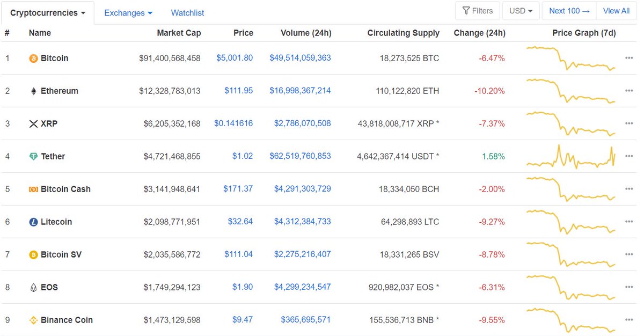Open the Filters button
The height and width of the screenshot is (336, 644).
[478, 11]
